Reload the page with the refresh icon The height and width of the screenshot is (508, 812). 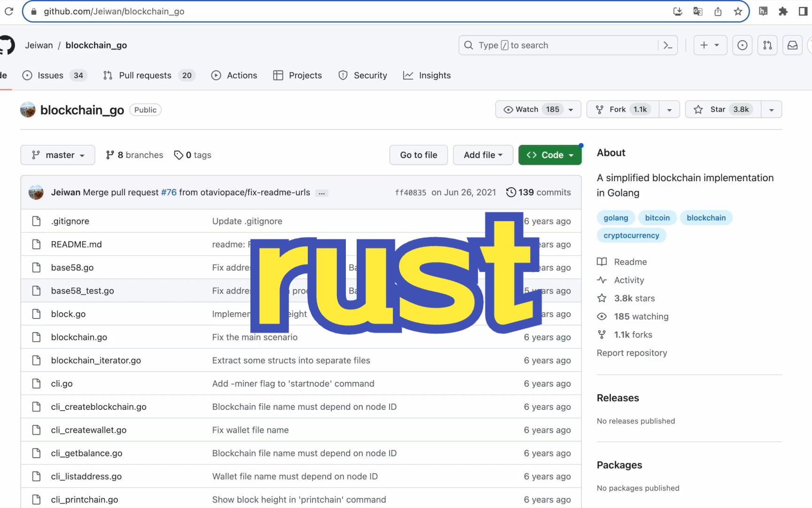click(x=8, y=11)
